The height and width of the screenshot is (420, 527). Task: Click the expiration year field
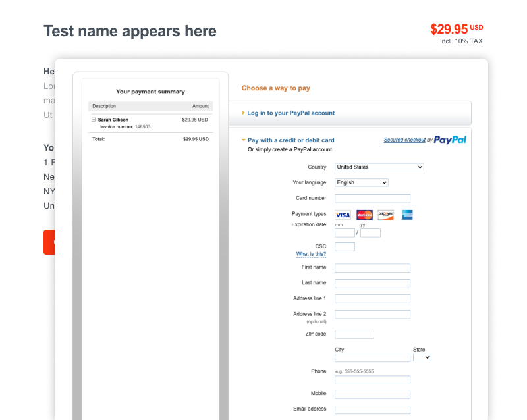point(370,232)
